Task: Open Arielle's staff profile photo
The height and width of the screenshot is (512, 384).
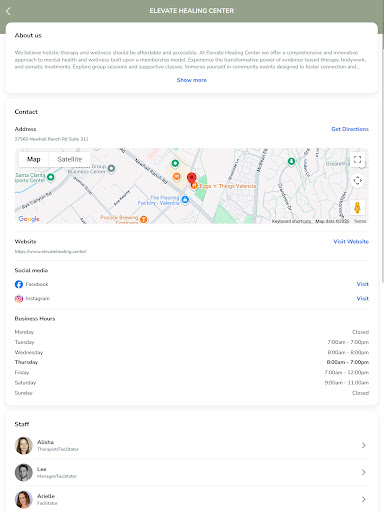Action: [24, 499]
